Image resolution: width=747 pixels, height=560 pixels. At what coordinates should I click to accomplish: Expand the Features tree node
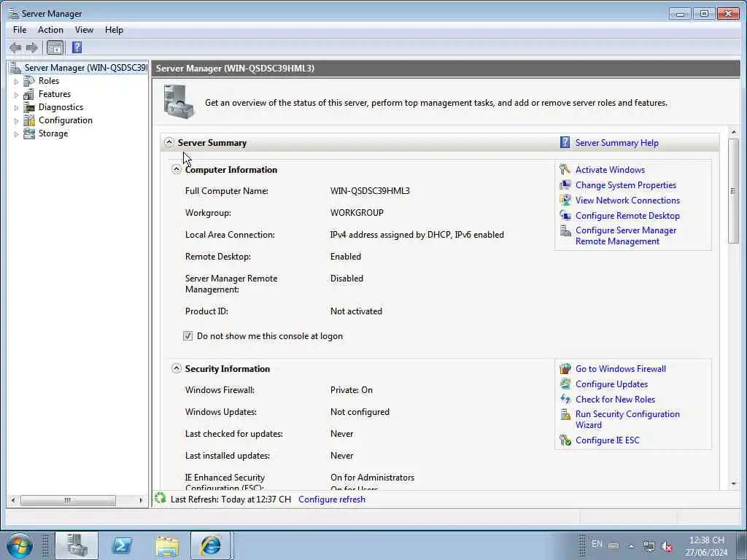tap(16, 95)
